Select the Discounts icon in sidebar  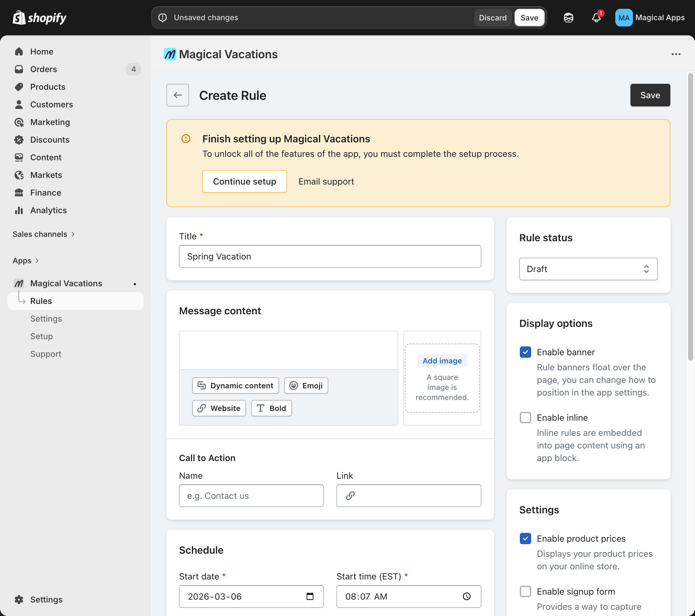[x=19, y=140]
